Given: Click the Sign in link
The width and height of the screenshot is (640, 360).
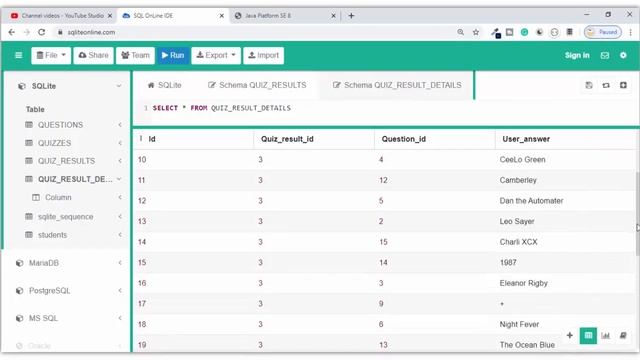Looking at the screenshot, I should (577, 55).
